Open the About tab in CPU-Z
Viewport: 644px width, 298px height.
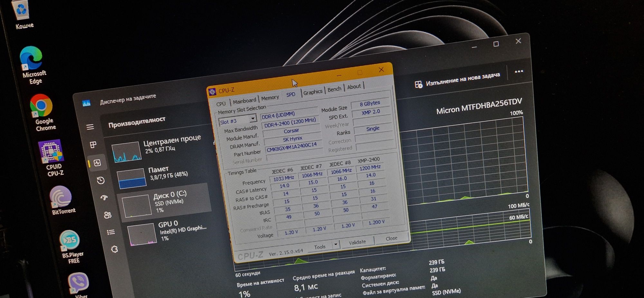click(x=354, y=87)
